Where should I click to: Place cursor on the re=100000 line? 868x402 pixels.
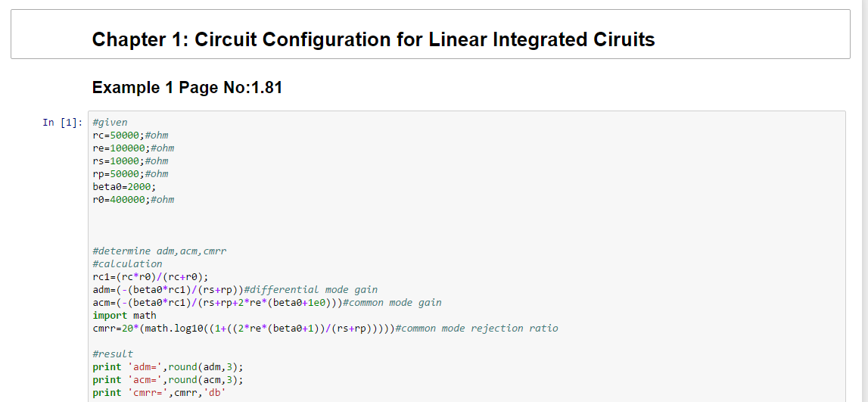[x=133, y=148]
